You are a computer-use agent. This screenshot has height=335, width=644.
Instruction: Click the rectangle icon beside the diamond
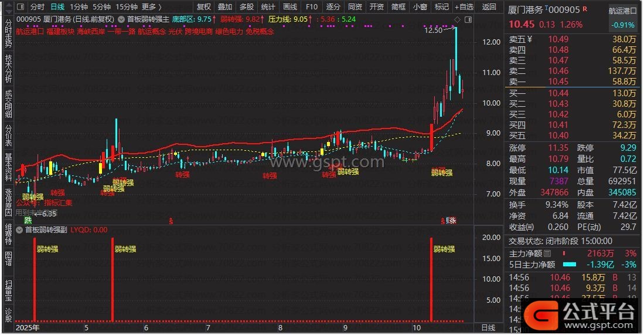467,20
